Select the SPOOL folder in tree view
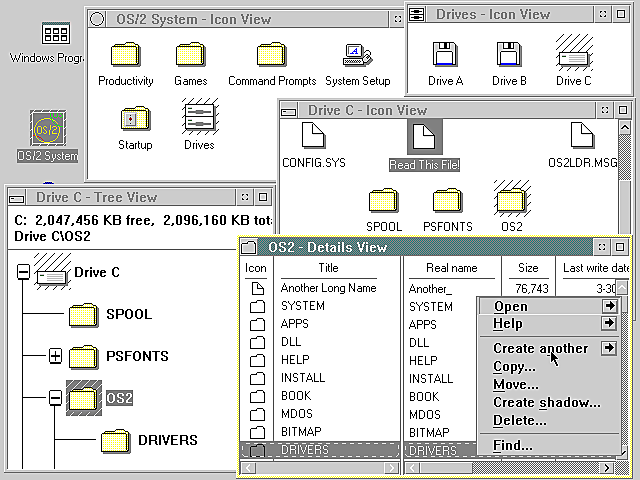 pyautogui.click(x=84, y=314)
